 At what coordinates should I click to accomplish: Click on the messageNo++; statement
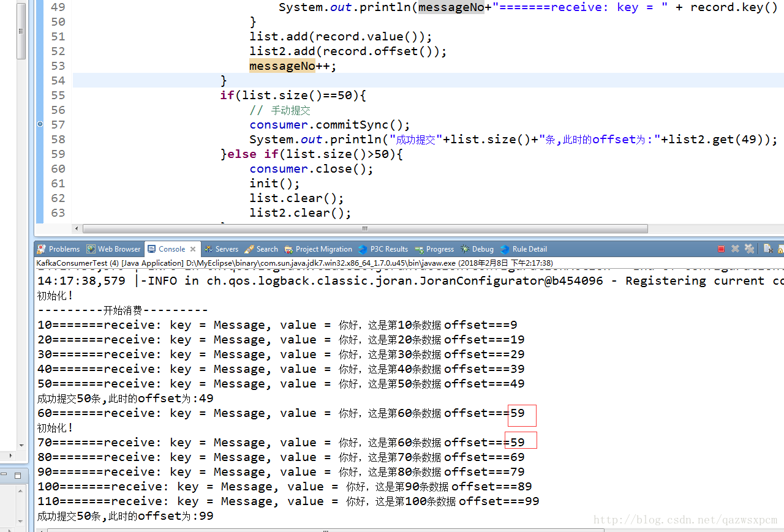click(293, 66)
